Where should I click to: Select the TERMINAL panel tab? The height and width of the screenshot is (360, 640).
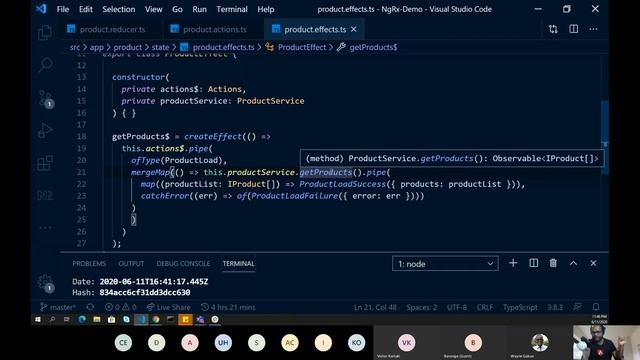(x=238, y=264)
